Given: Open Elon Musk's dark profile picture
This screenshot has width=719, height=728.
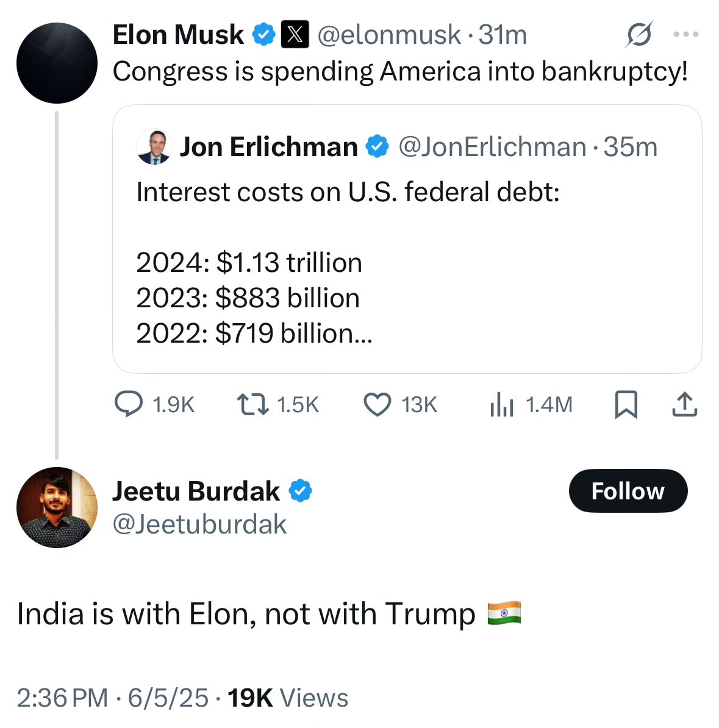Looking at the screenshot, I should [x=57, y=63].
